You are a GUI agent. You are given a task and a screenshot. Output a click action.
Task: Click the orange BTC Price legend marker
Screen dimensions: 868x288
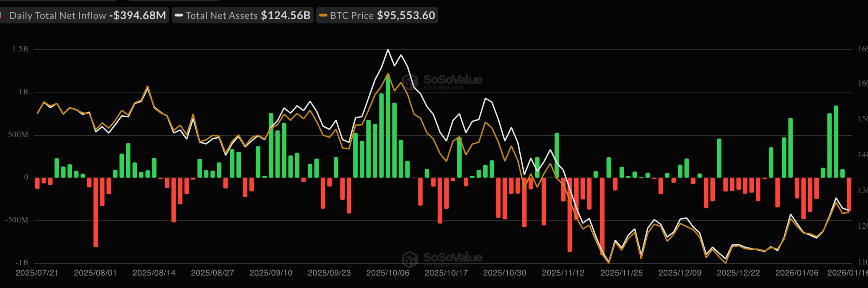coord(323,15)
